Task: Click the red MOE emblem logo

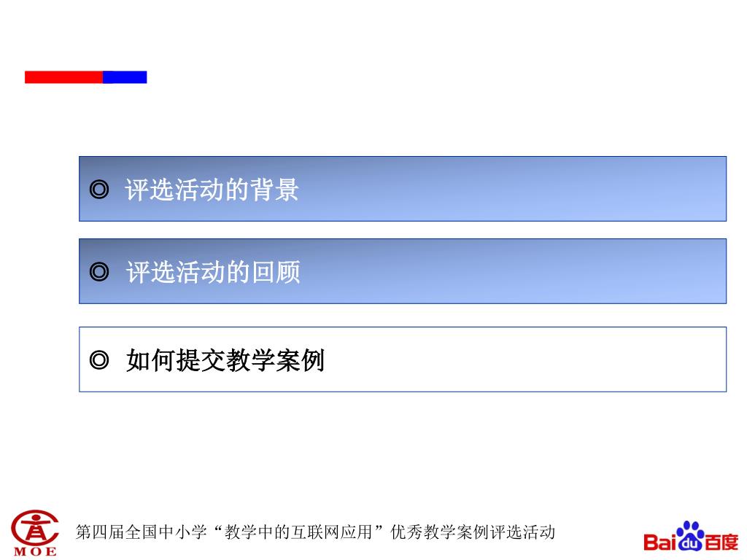Action: (x=35, y=528)
